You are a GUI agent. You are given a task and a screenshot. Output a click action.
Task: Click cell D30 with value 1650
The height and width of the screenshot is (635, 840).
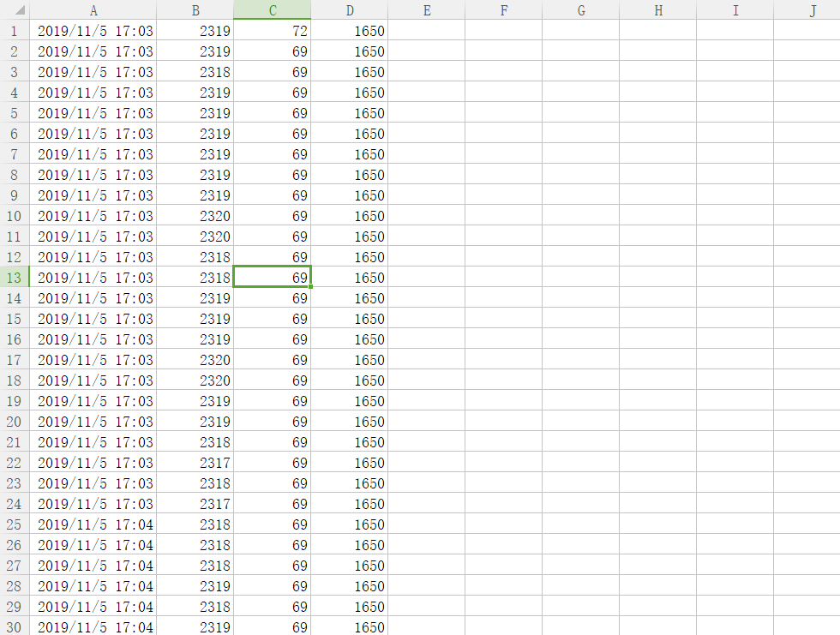click(350, 626)
